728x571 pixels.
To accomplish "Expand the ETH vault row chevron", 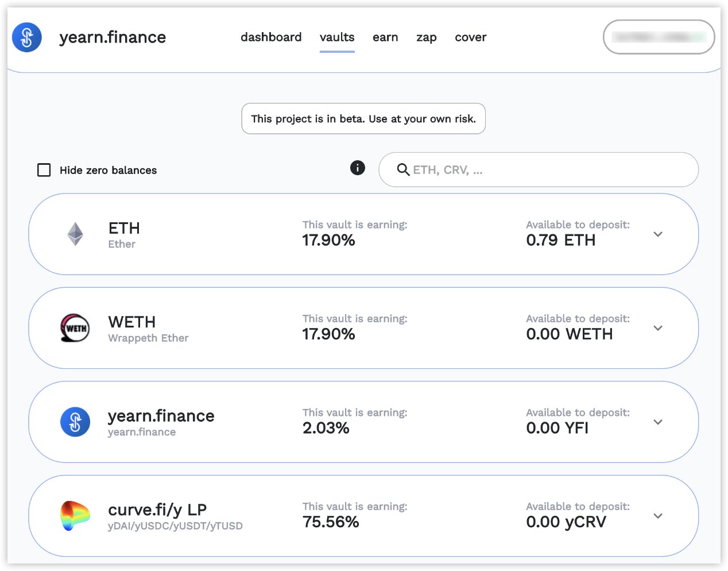I will tap(658, 234).
